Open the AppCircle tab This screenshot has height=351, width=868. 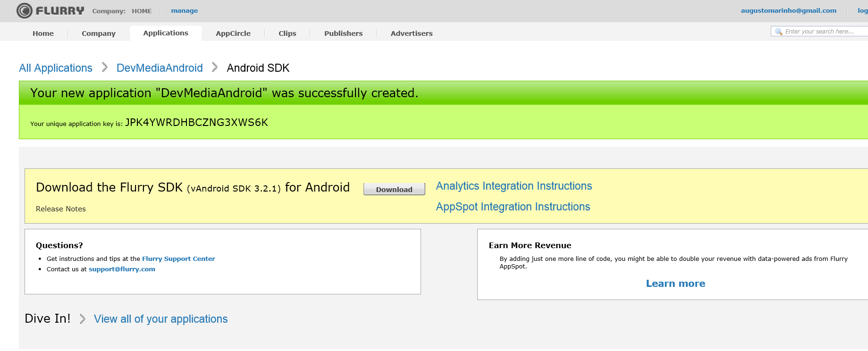click(233, 33)
